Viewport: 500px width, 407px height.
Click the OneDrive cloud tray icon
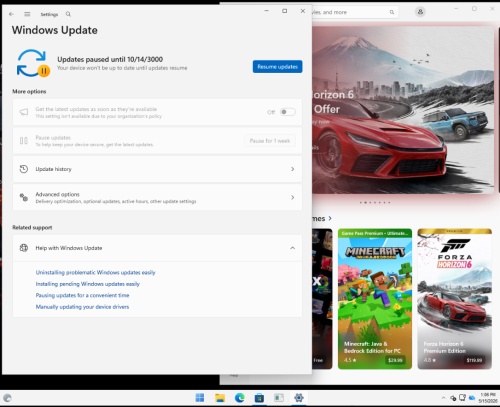click(x=472, y=398)
